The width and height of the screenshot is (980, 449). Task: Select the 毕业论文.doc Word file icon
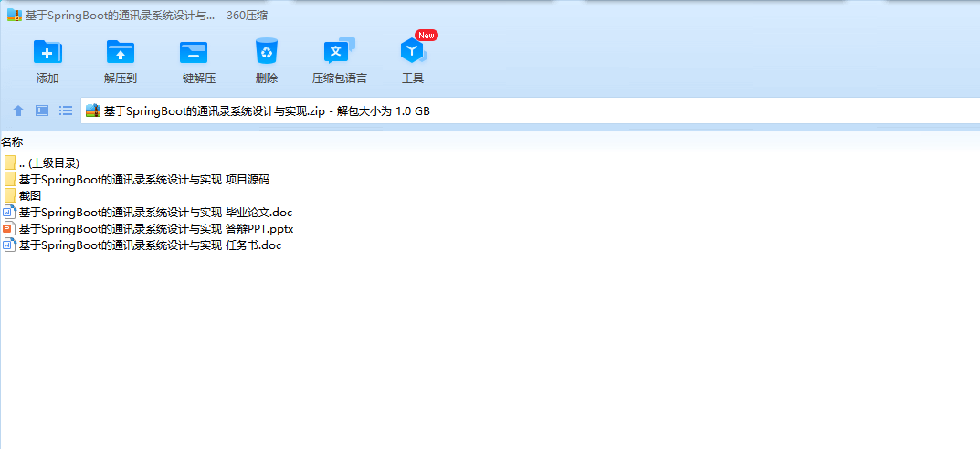click(x=9, y=213)
